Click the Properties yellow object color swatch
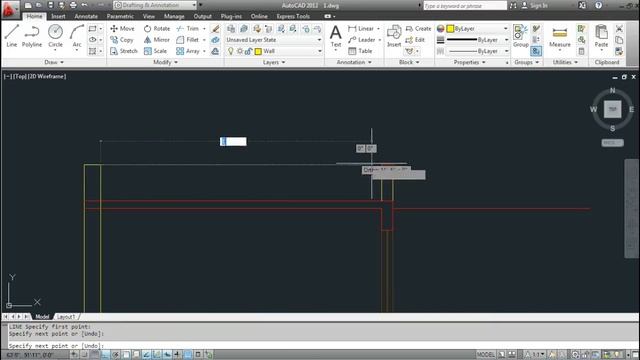 [x=450, y=29]
